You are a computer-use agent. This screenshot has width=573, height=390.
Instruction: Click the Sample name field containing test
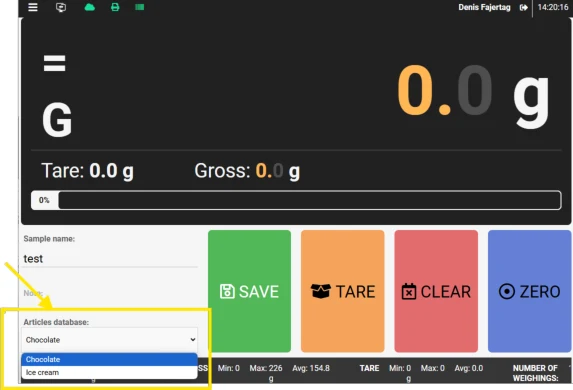click(x=110, y=259)
